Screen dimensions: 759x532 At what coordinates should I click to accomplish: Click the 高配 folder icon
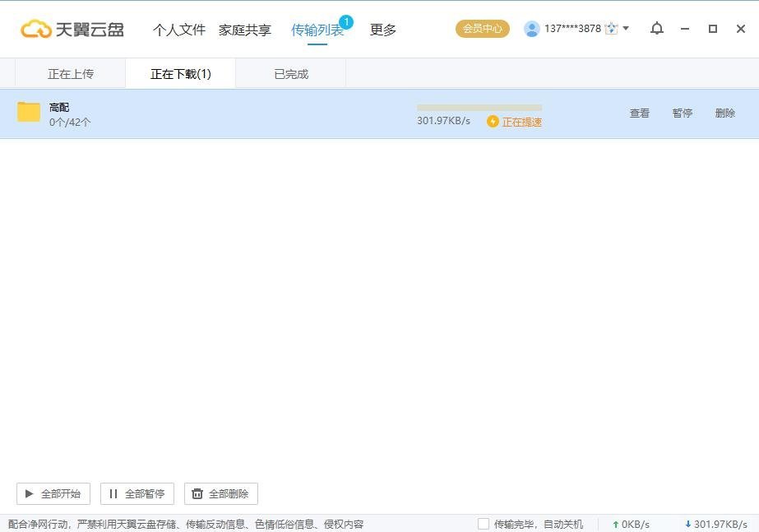pos(29,113)
